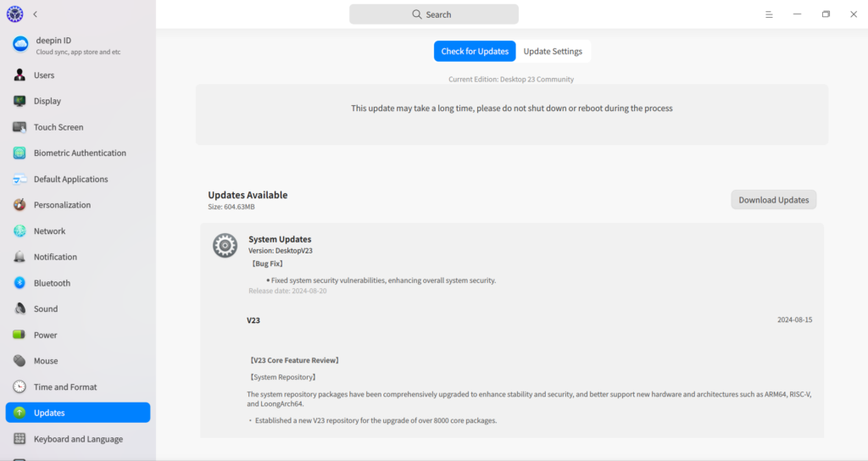868x461 pixels.
Task: Select Keyboard and Language entry
Action: point(78,439)
